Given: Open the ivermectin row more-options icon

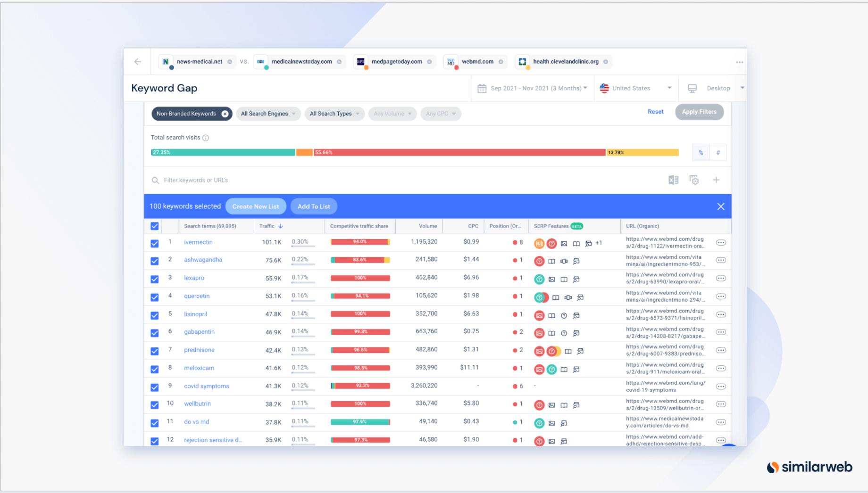Looking at the screenshot, I should 721,243.
